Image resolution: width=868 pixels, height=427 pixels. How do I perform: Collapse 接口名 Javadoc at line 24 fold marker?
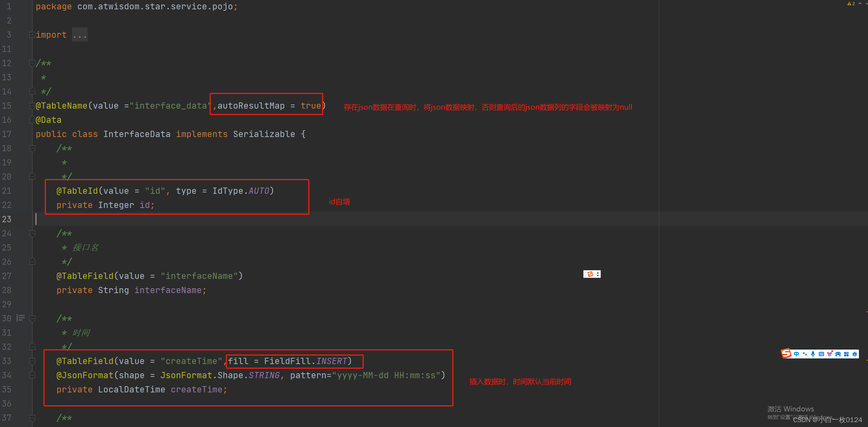tap(32, 234)
